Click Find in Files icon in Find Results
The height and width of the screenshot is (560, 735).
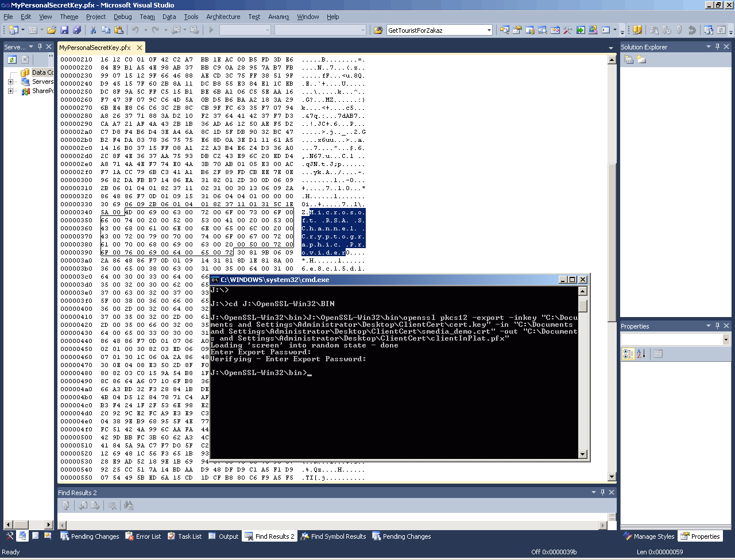pos(129,505)
